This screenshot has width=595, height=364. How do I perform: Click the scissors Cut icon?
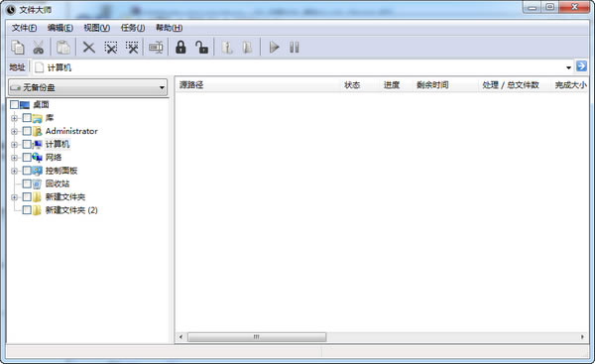(38, 48)
